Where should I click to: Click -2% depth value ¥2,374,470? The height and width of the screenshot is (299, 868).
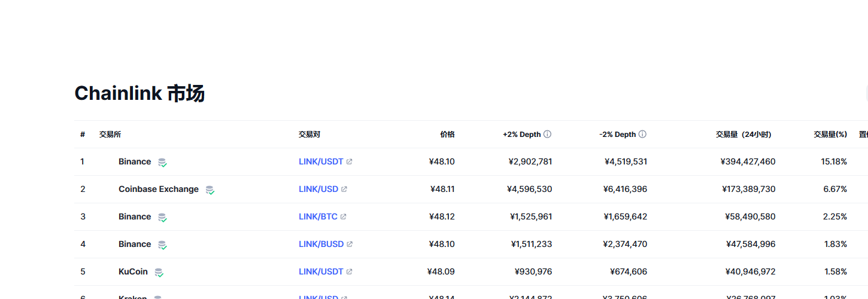pos(626,244)
